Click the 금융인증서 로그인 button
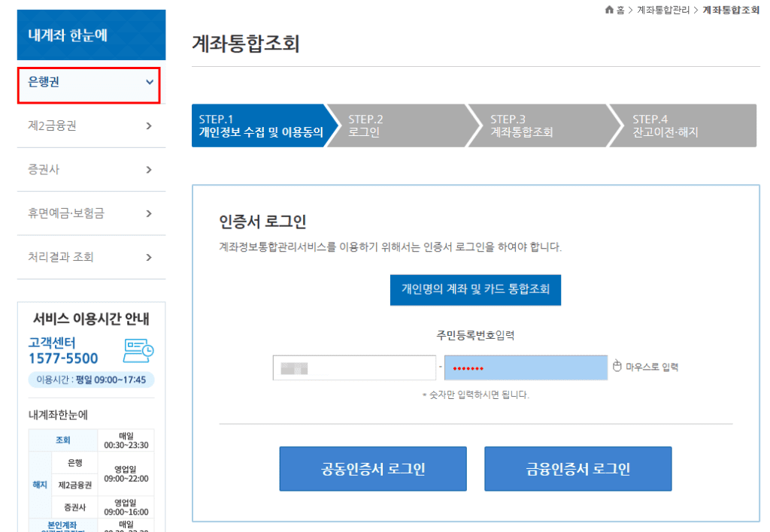The height and width of the screenshot is (532, 770). click(x=577, y=468)
